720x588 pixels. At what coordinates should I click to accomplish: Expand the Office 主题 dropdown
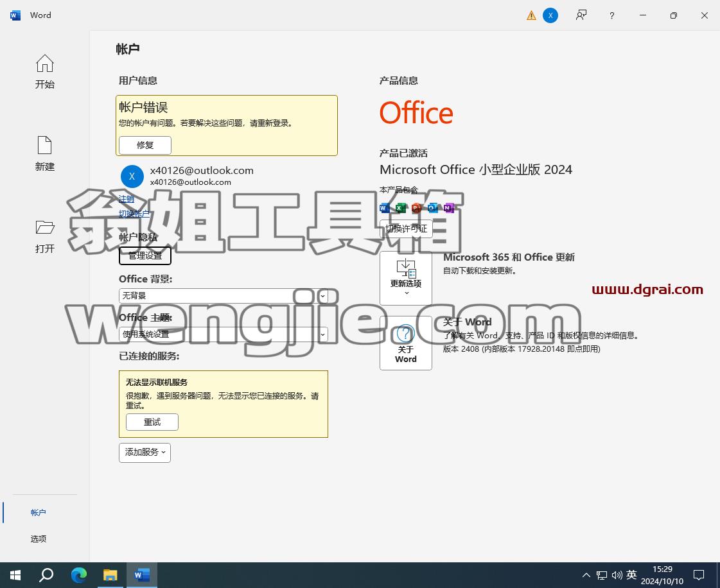[x=323, y=334]
